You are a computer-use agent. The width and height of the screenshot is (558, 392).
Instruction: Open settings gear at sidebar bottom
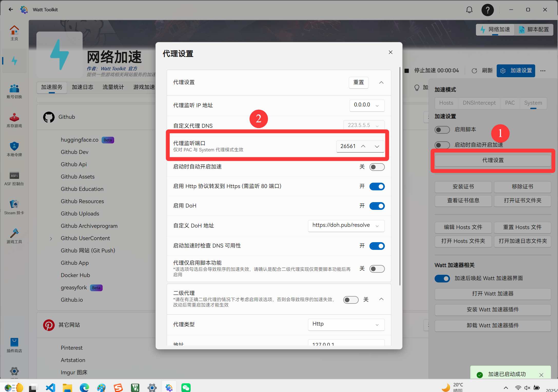[14, 371]
